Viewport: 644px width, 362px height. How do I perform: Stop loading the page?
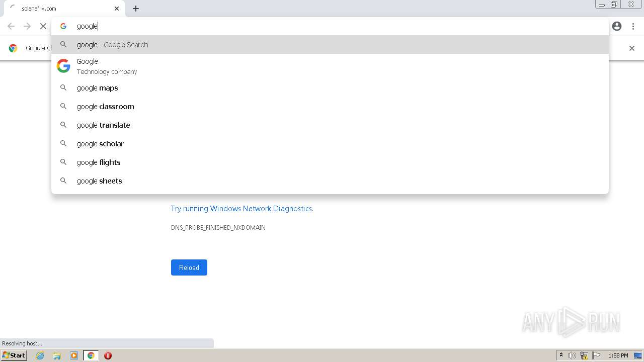[43, 26]
